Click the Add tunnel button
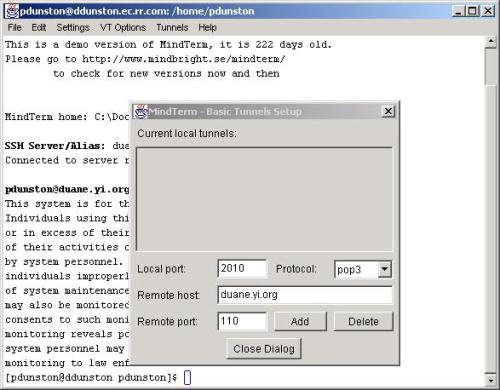Viewport: 500px width, 390px height. pos(300,321)
